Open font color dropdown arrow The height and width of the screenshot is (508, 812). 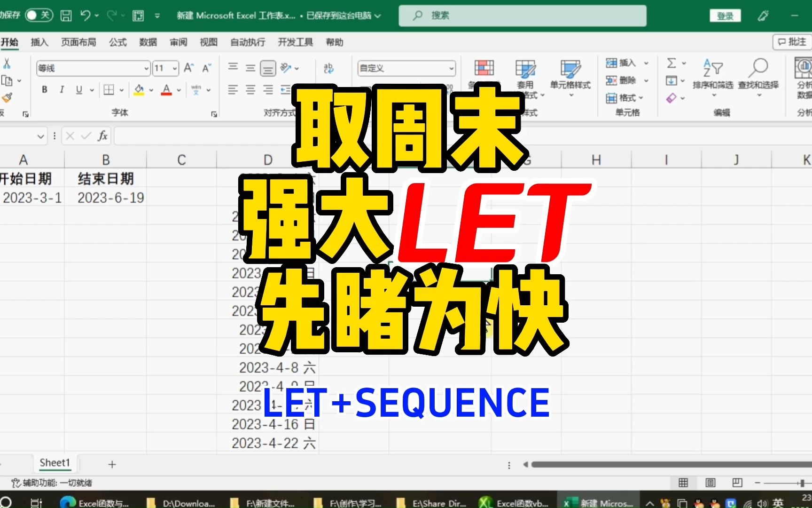coord(179,90)
